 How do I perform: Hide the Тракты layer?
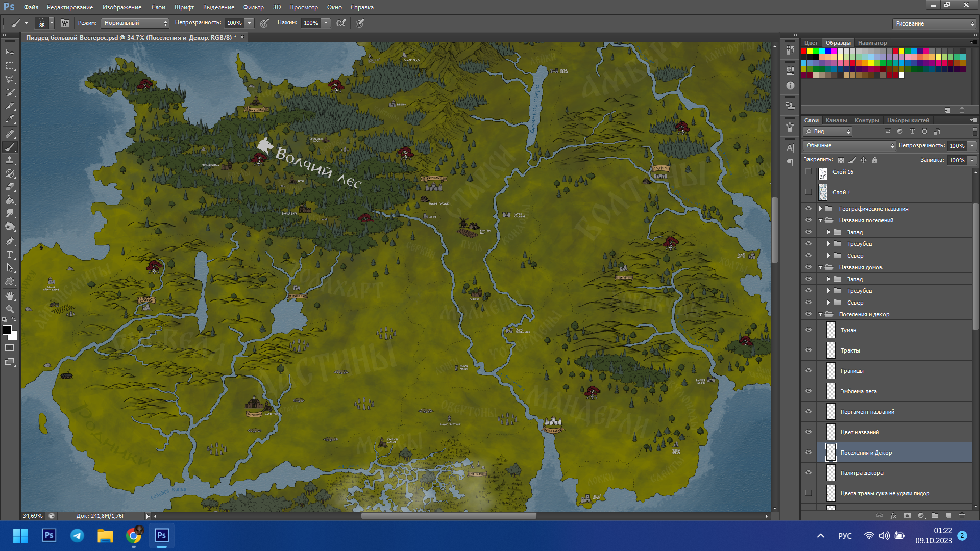click(808, 350)
